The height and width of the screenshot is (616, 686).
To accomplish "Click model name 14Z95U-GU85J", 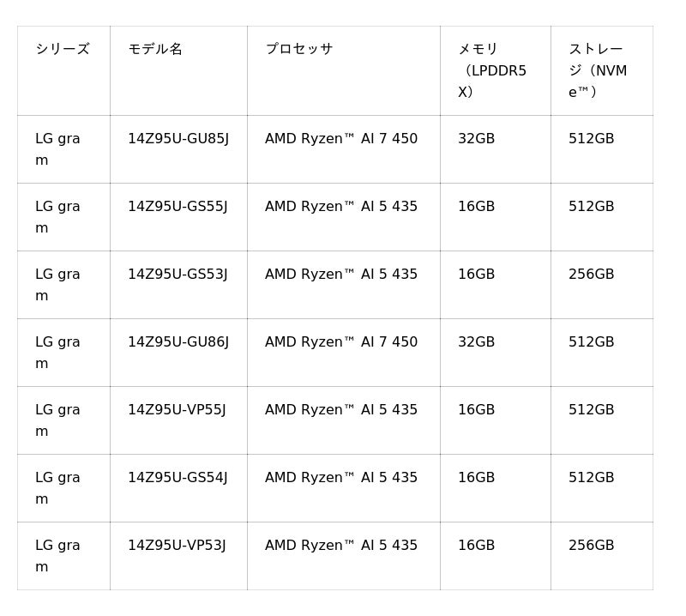I will pos(178,139).
